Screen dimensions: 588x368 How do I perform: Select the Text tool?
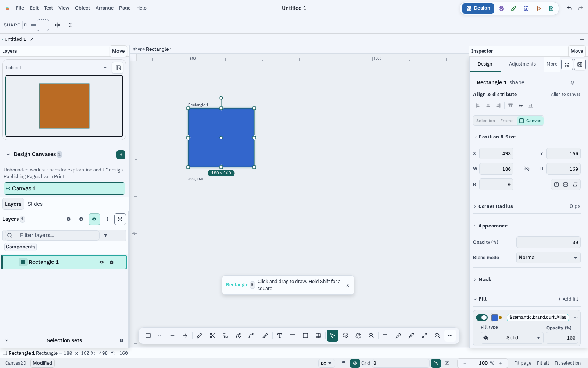tap(280, 336)
